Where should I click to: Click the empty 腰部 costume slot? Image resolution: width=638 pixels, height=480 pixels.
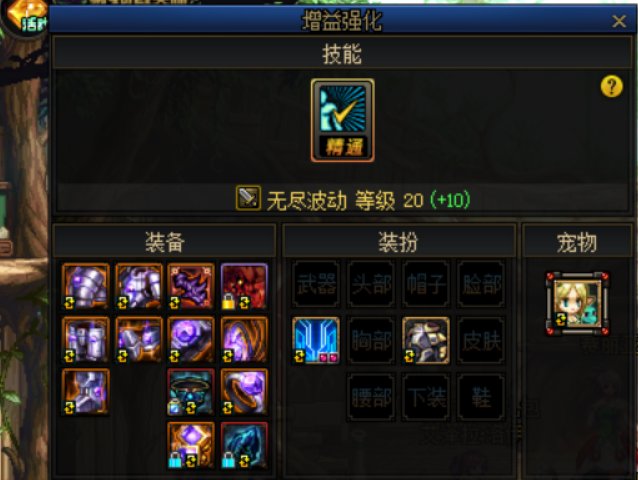[x=371, y=397]
